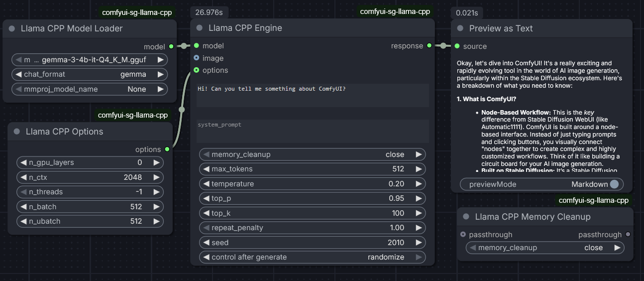Click the comfyui-sg-llama-cpp badge above Options
644x281 pixels.
click(133, 115)
